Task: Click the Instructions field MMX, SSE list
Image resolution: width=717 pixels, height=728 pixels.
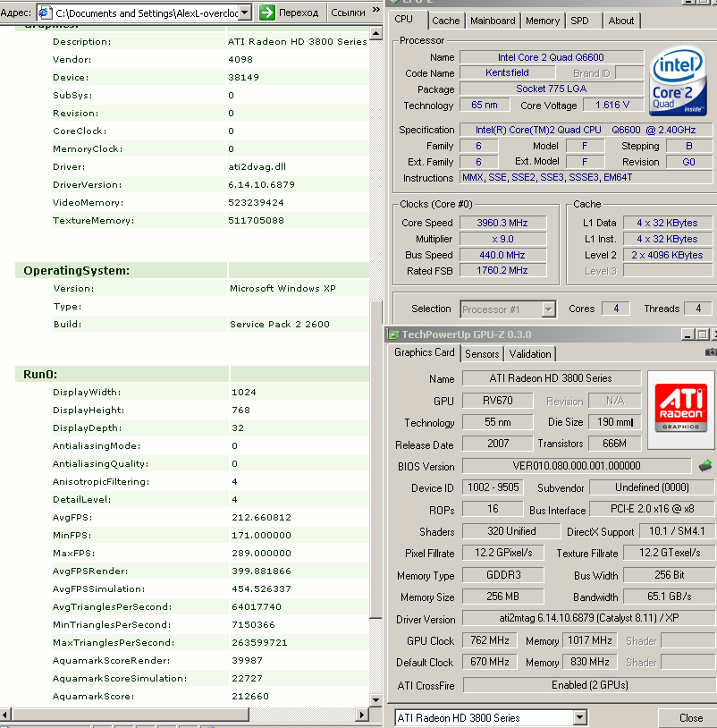Action: pos(586,177)
